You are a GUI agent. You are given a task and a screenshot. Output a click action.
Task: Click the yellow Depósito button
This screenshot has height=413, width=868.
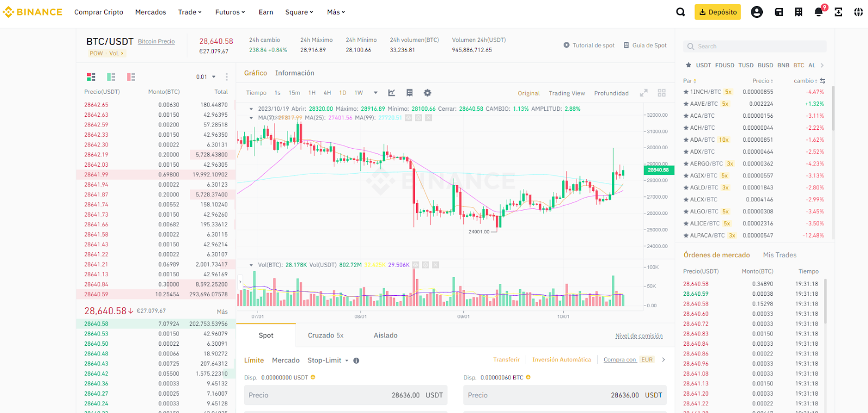718,12
